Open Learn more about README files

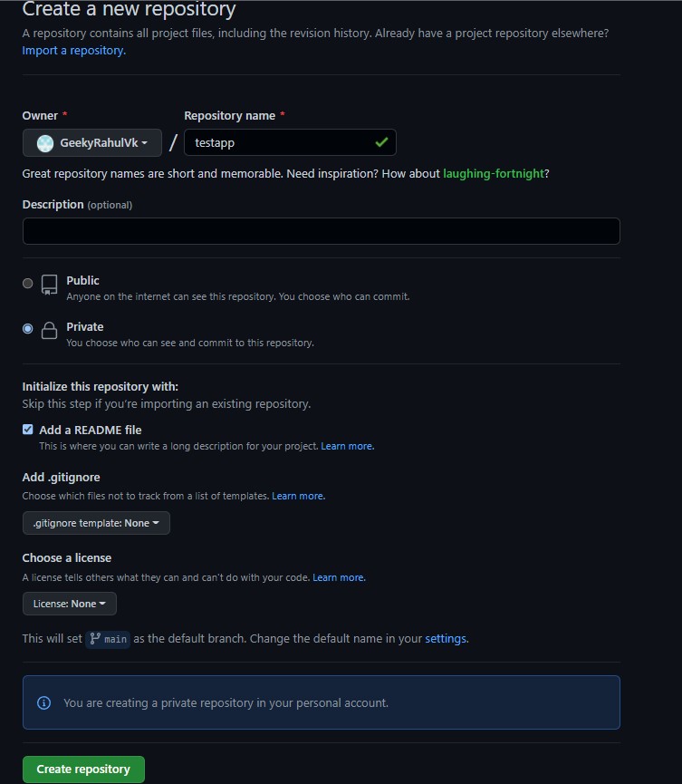click(347, 445)
